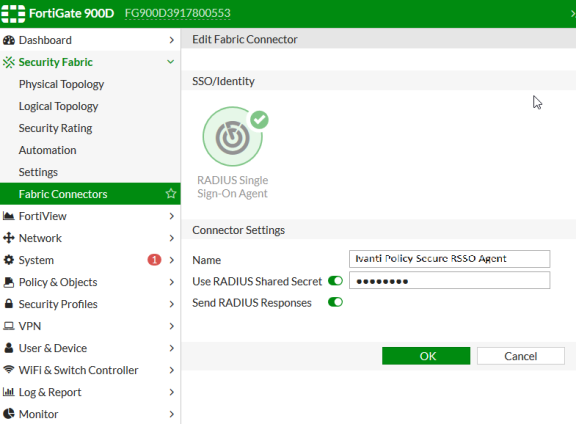Click the FortiGate logo icon
Screen dimensions: 576x424
coord(13,13)
